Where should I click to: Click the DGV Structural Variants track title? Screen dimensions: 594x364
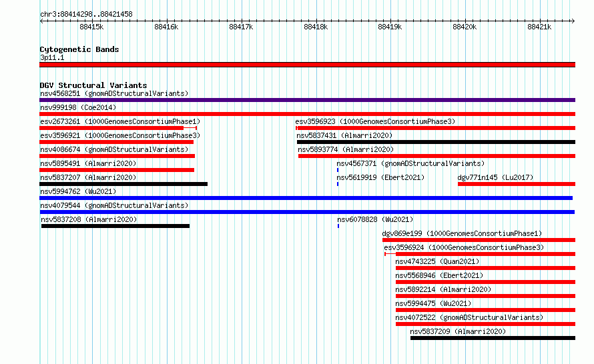click(x=93, y=85)
